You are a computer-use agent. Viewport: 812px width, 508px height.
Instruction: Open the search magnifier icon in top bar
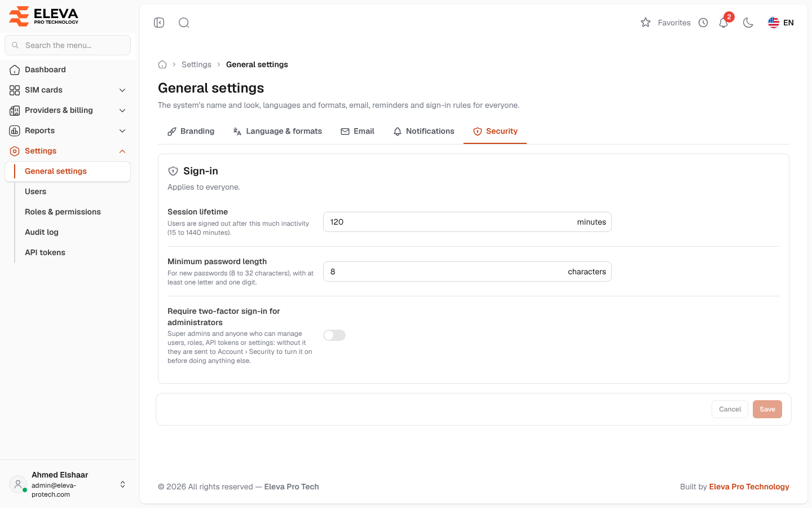(184, 23)
